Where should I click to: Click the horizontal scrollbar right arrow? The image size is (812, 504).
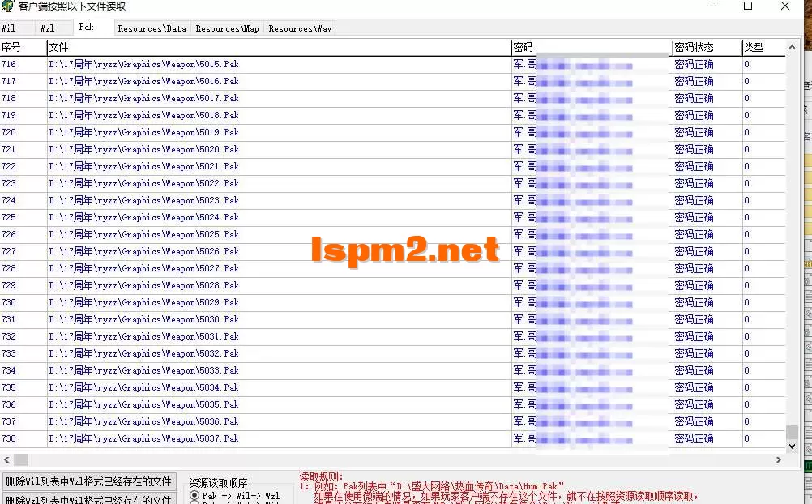[x=778, y=459]
